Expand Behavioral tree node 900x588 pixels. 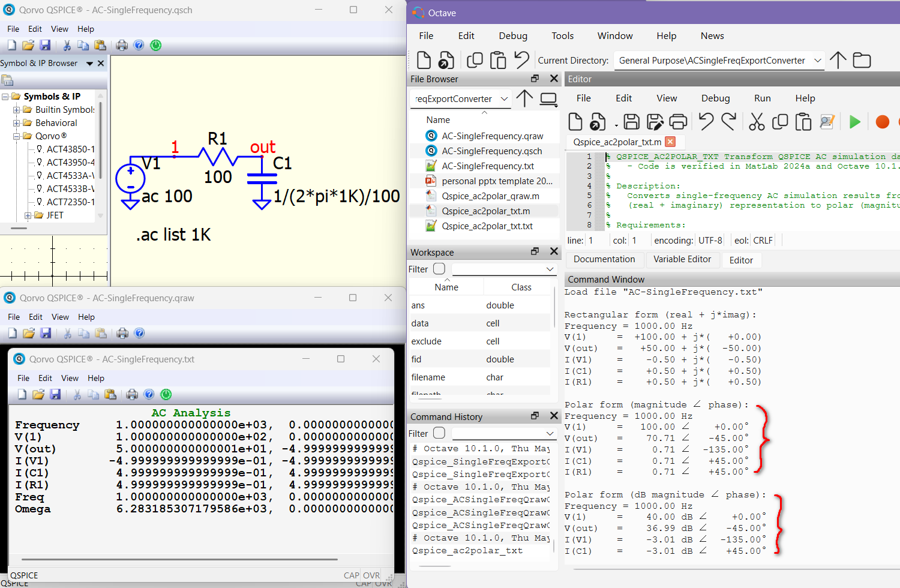coord(17,123)
